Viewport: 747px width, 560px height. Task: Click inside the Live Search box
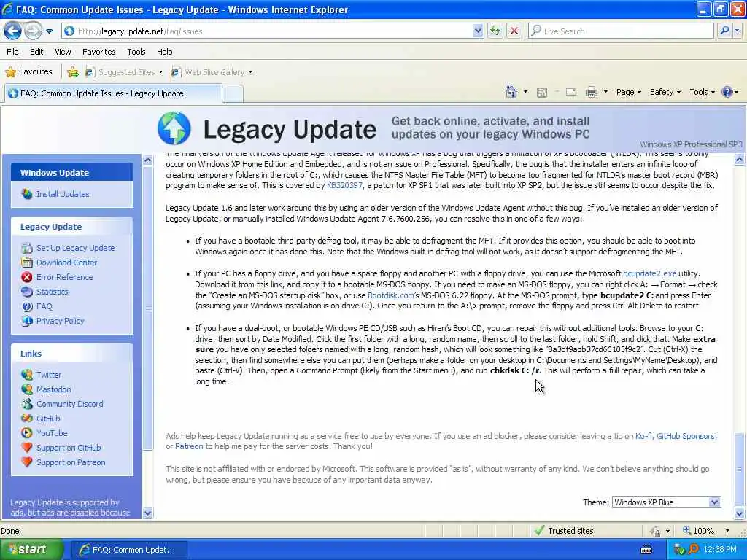click(621, 31)
